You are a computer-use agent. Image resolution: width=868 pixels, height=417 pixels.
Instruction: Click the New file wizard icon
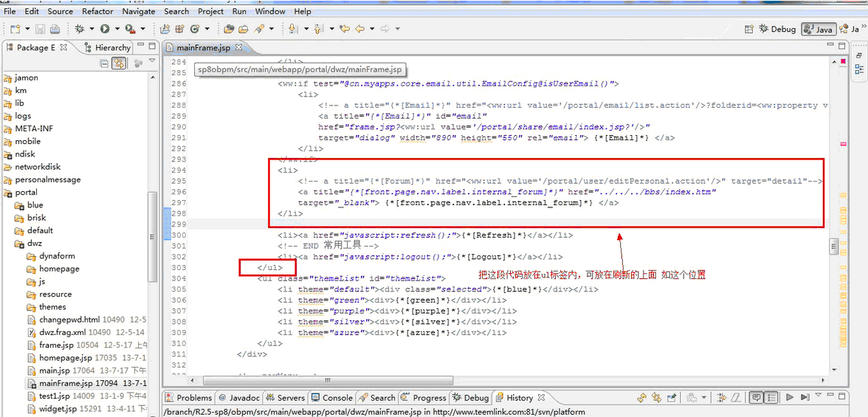pyautogui.click(x=15, y=29)
